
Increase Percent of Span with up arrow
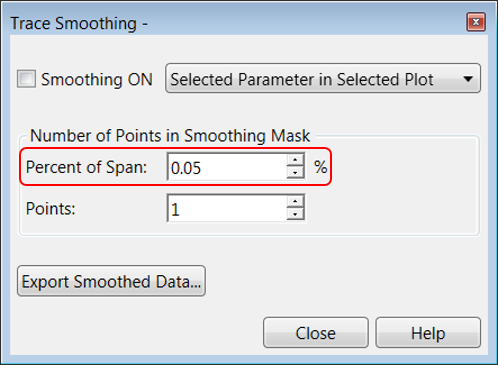[295, 160]
